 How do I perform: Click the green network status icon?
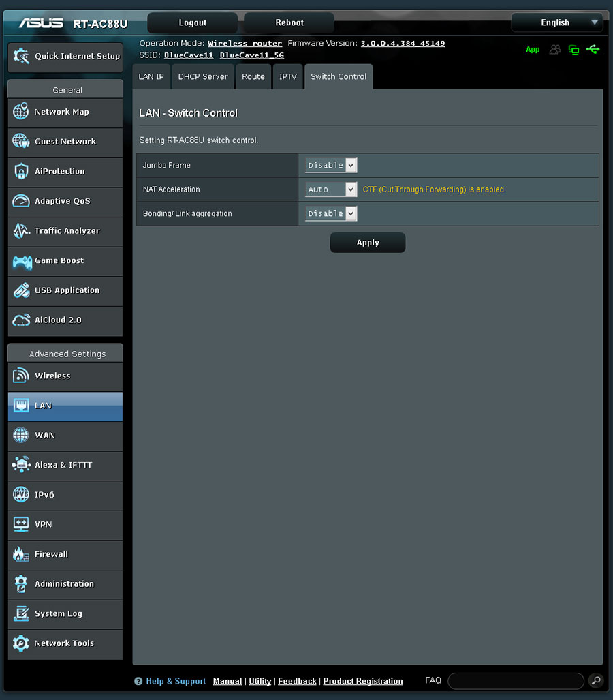[x=573, y=50]
